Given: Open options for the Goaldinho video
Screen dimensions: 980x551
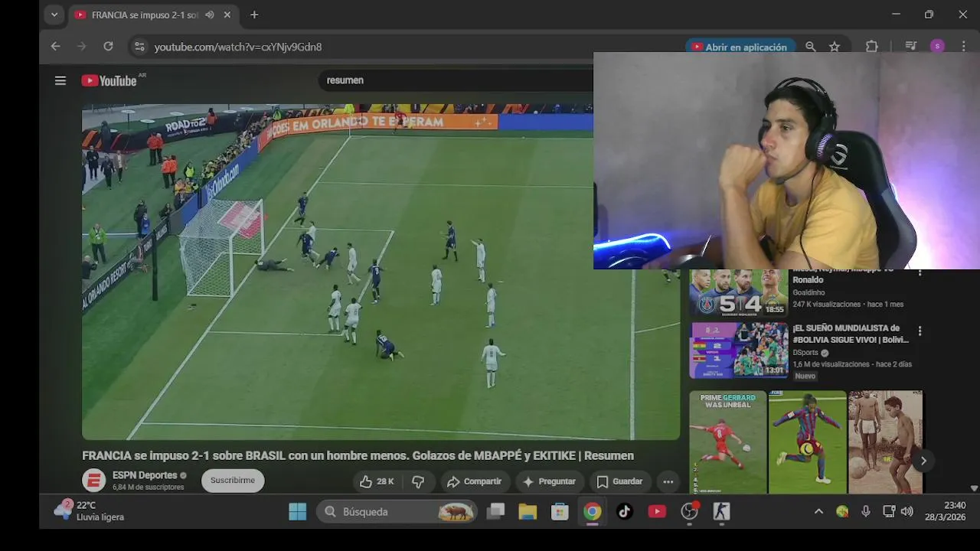Looking at the screenshot, I should (x=920, y=272).
